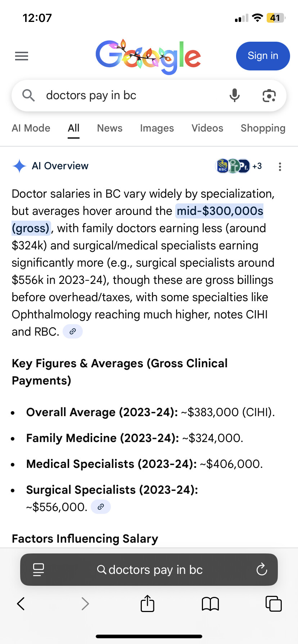Open Google Lens camera search
The image size is (298, 644).
pos(269,96)
